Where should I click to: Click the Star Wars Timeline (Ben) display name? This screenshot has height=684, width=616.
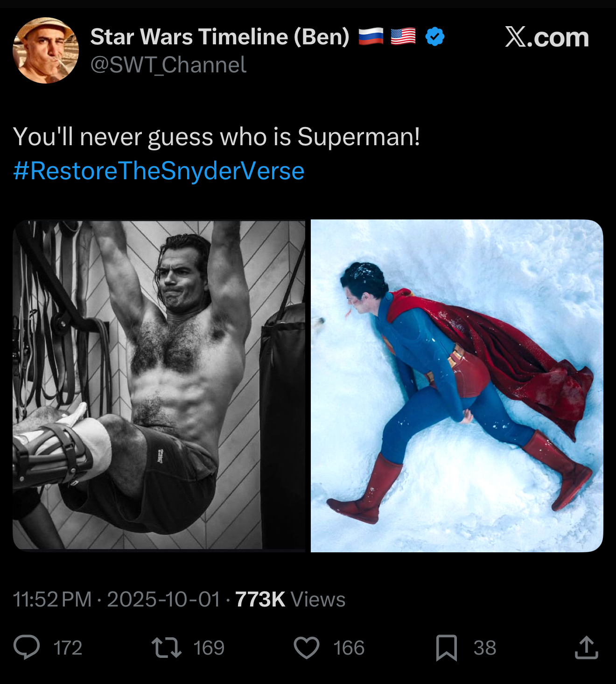click(220, 37)
